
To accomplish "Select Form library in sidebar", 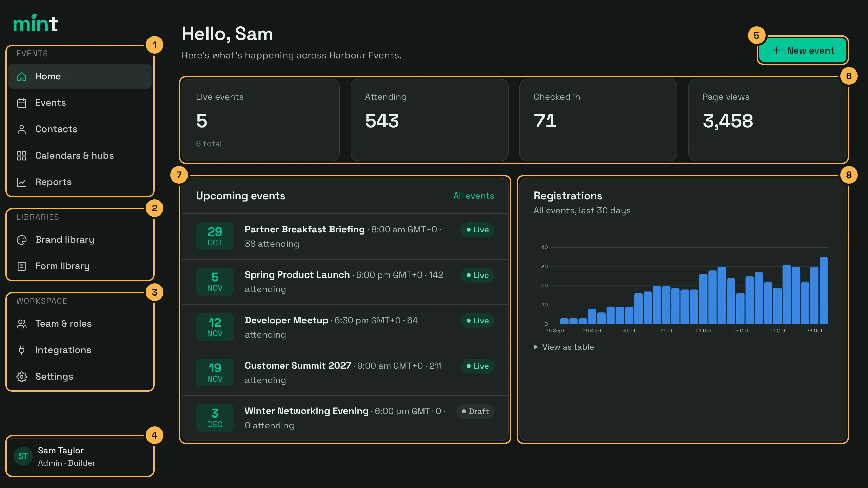I will pos(80,266).
